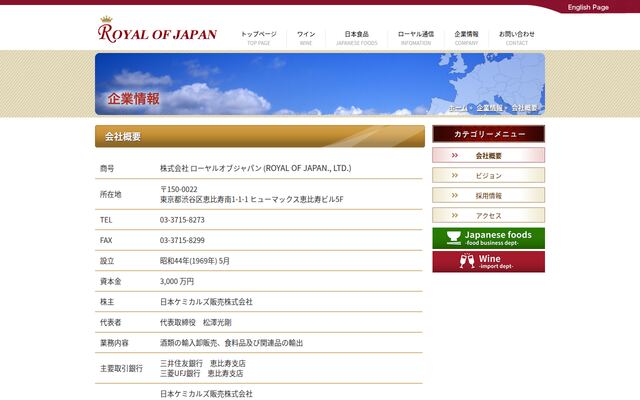Open the お問い合わせ navigation item

517,38
